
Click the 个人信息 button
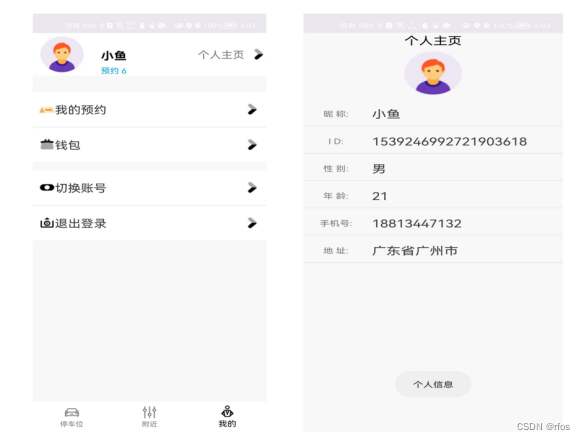pos(433,384)
